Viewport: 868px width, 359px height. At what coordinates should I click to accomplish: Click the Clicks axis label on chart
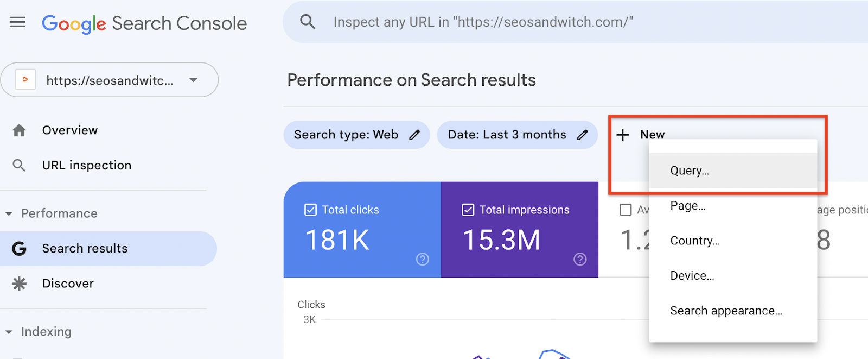tap(311, 305)
